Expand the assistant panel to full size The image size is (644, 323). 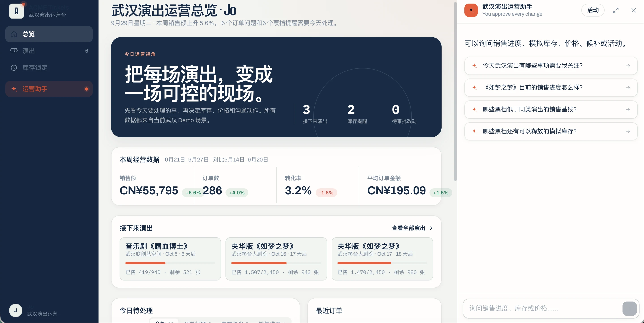(616, 10)
